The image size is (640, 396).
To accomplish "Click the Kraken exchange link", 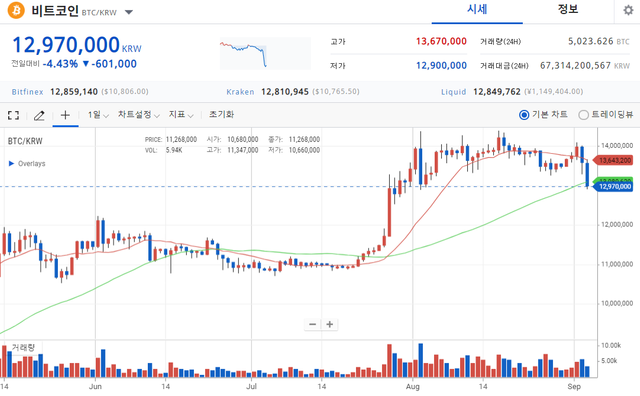I will [x=240, y=92].
